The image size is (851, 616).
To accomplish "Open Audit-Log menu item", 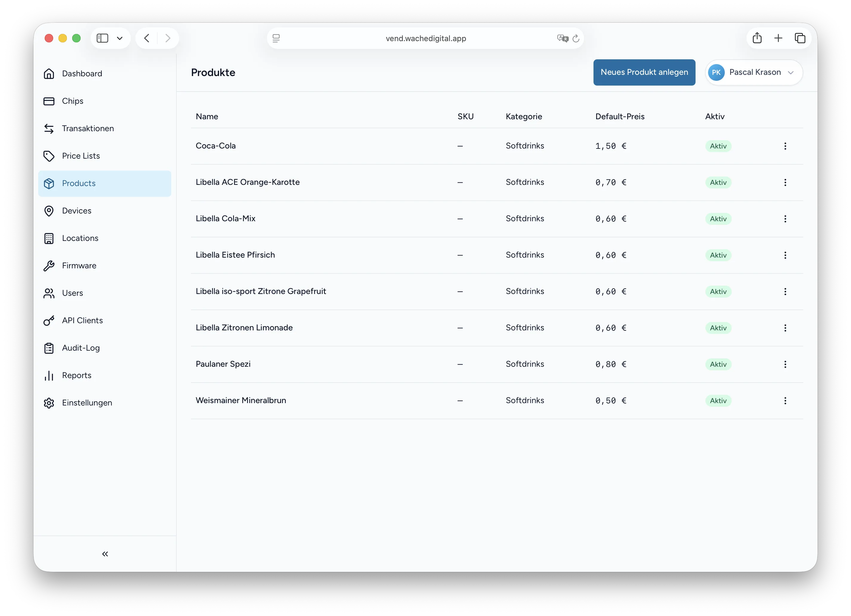I will point(105,348).
